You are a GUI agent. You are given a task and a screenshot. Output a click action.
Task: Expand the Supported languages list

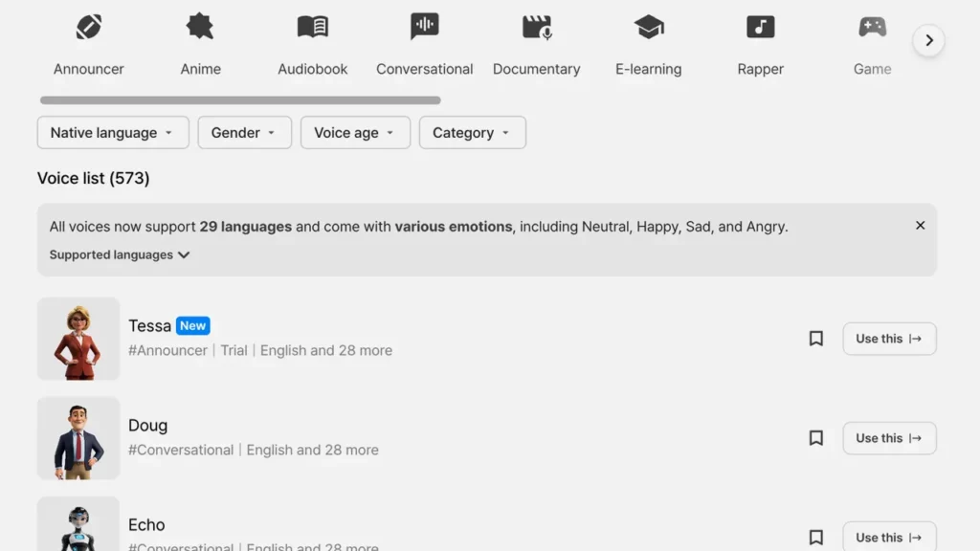120,254
